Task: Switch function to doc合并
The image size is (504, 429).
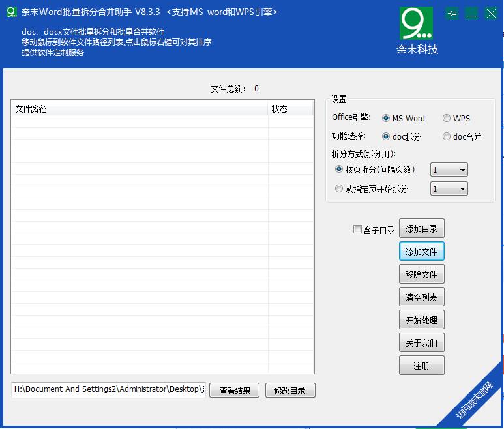Action: pyautogui.click(x=447, y=137)
